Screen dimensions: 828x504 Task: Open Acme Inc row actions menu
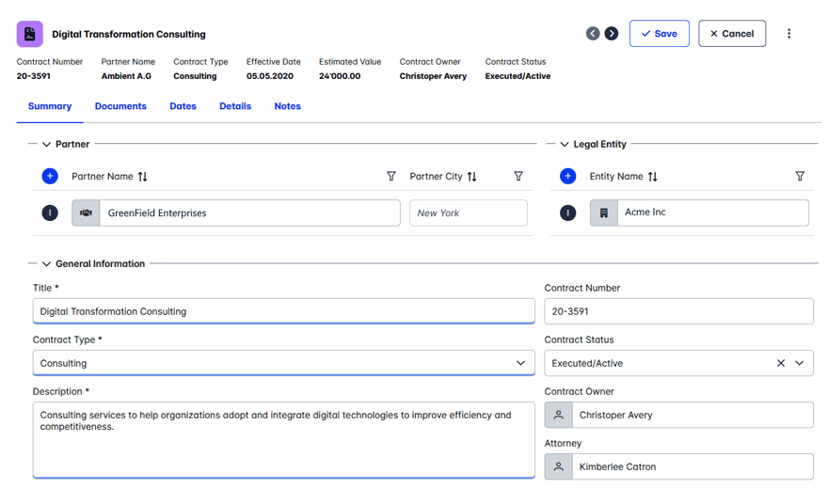(567, 213)
